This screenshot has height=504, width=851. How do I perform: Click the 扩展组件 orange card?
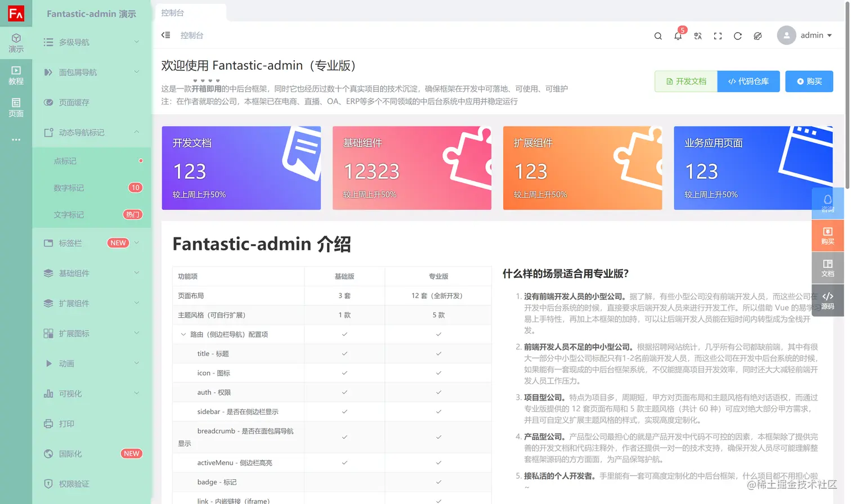coord(583,168)
